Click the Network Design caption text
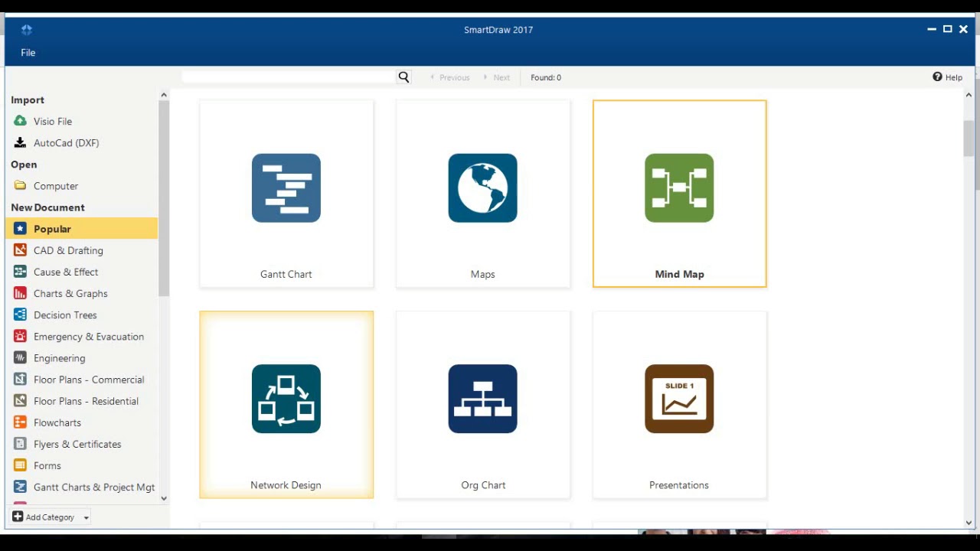 click(x=286, y=485)
